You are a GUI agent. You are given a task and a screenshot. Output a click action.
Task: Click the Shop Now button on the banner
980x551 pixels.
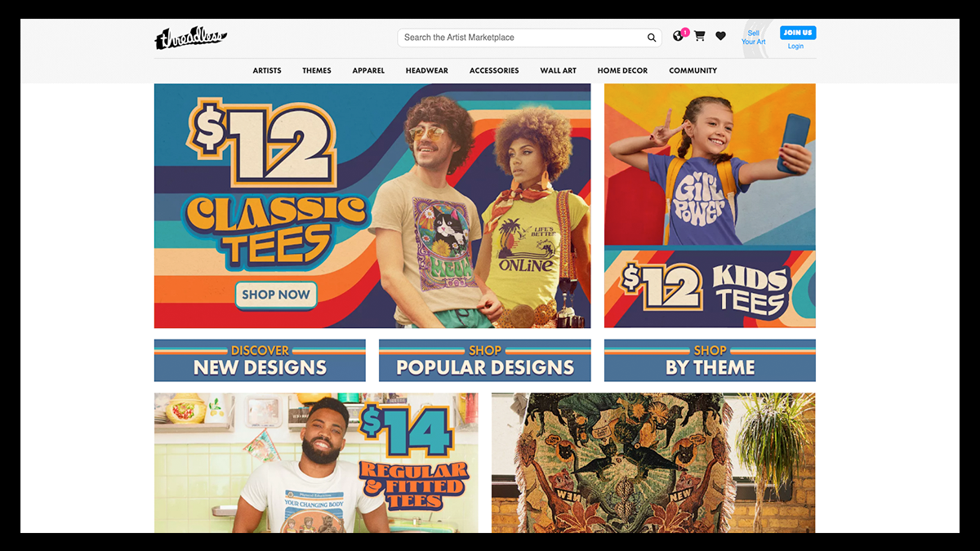tap(276, 295)
